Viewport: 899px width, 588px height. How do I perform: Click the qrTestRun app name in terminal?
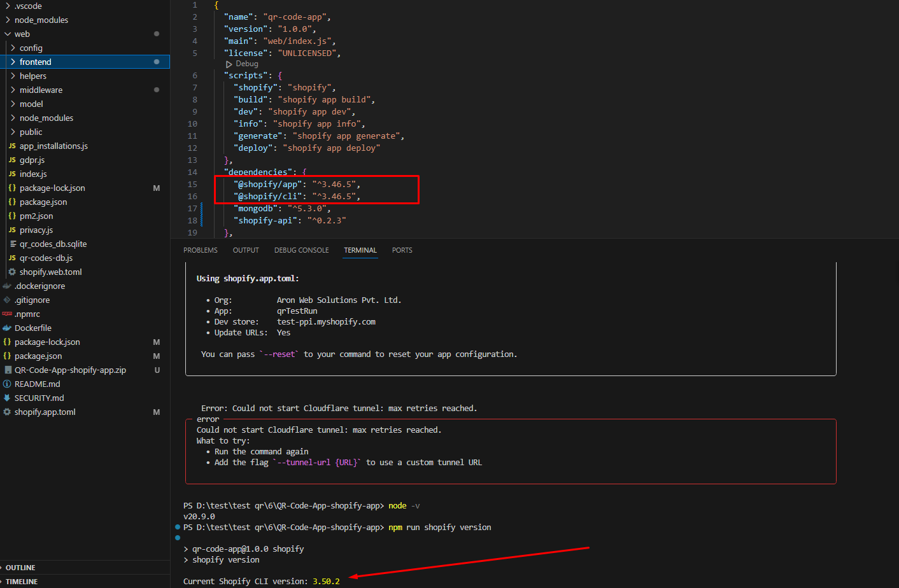[x=297, y=311]
